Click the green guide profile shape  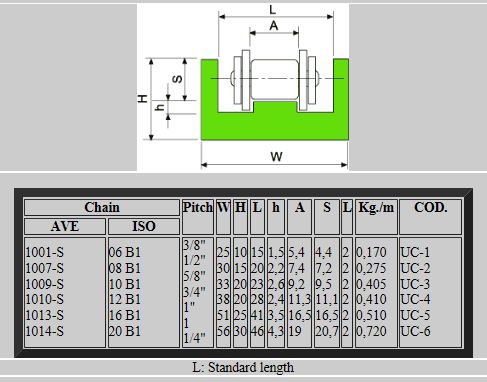click(275, 99)
